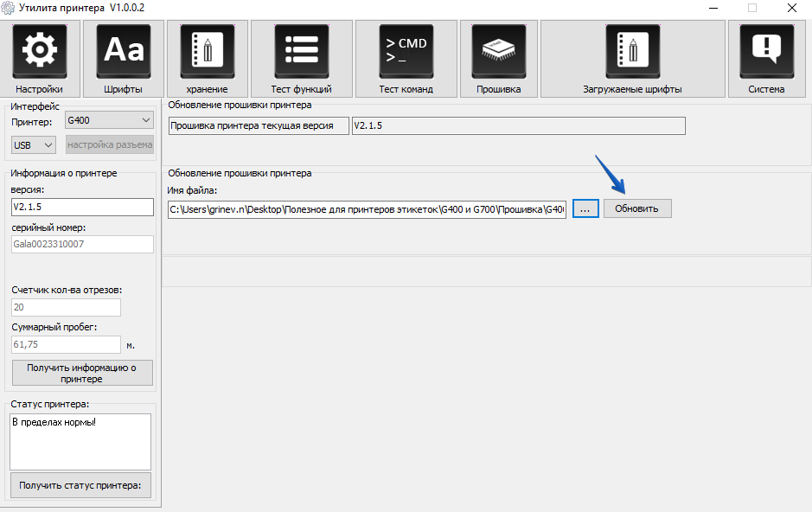Open the Настройки gear icon
812x512 pixels.
[x=39, y=52]
